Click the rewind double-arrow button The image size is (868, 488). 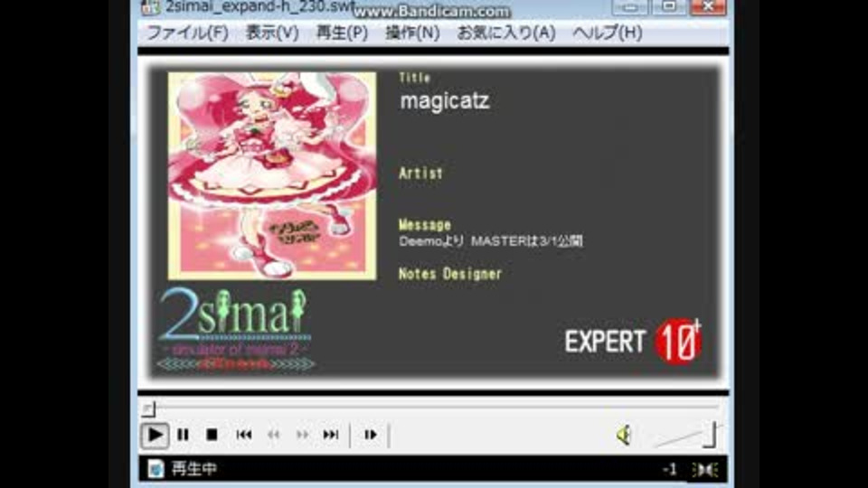point(273,435)
